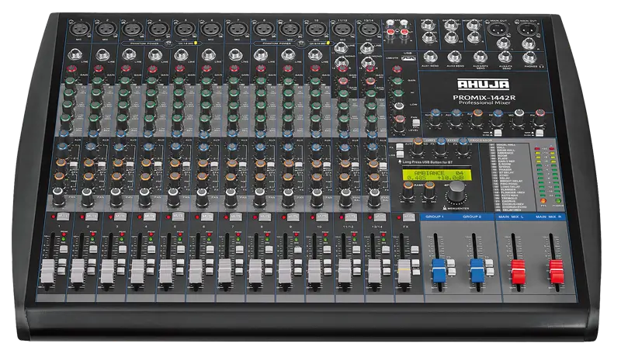
Task: Click the AUX3/EFX SEND output jack
Action: coord(480,57)
